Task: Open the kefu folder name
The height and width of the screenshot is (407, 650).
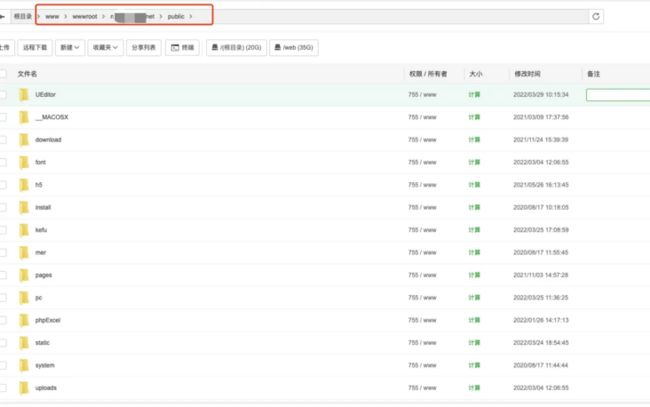Action: (41, 230)
